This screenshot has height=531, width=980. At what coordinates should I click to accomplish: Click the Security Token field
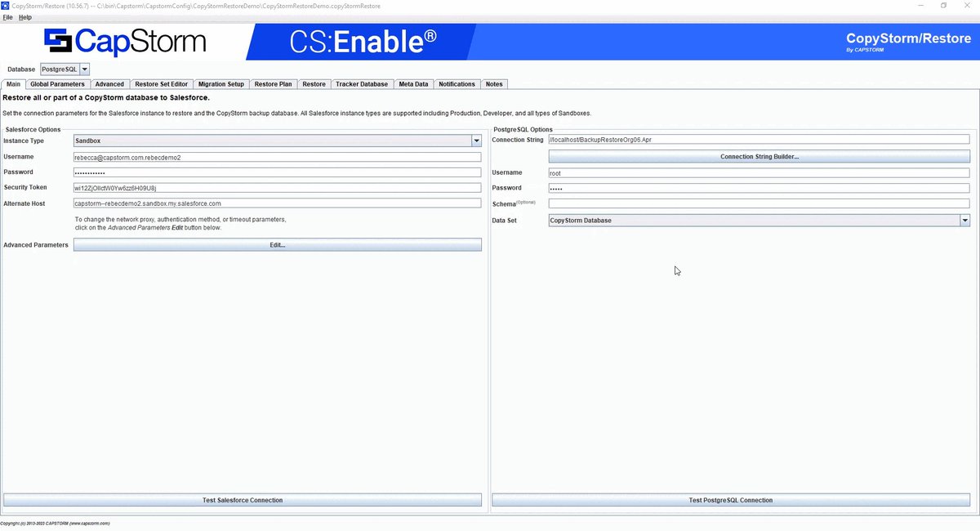pos(278,188)
